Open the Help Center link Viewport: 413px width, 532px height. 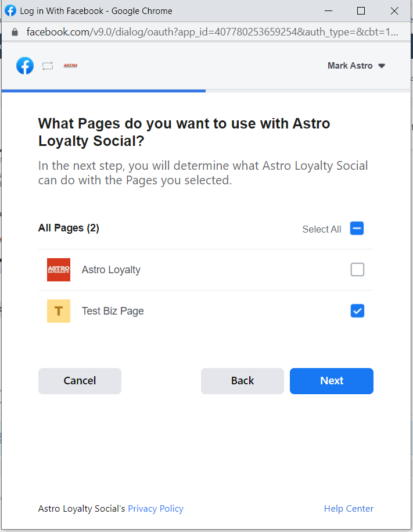349,509
